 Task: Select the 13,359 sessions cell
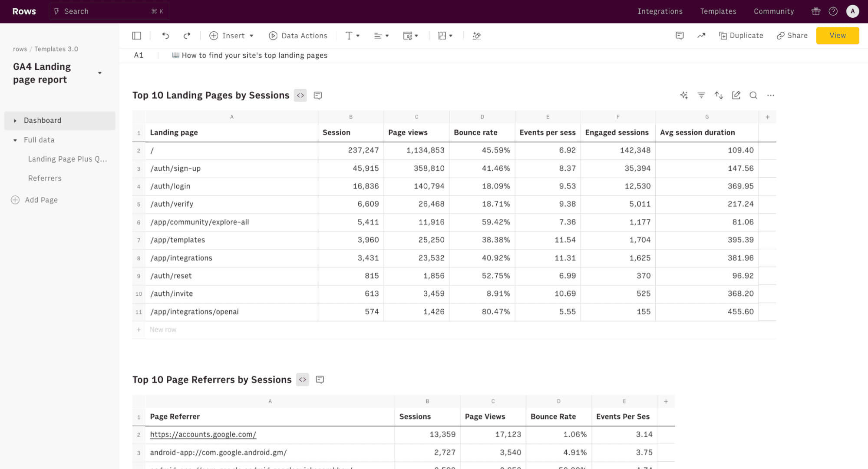coord(427,434)
